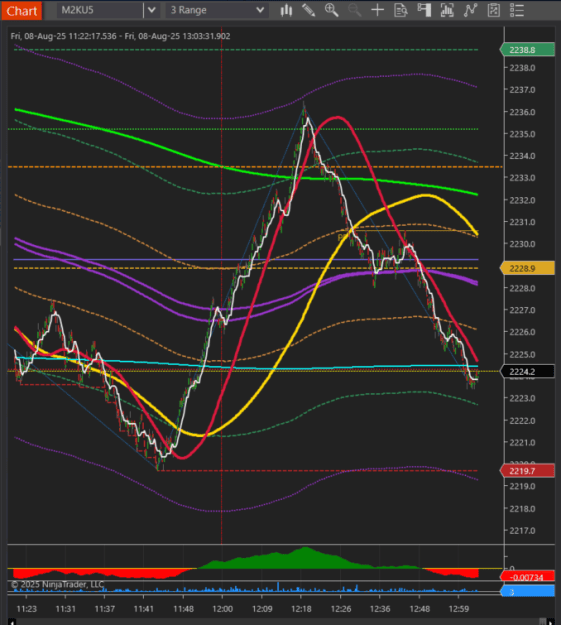Viewport: 561px width, 625px height.
Task: Activate the Zoom In magnifier tool
Action: [x=331, y=10]
